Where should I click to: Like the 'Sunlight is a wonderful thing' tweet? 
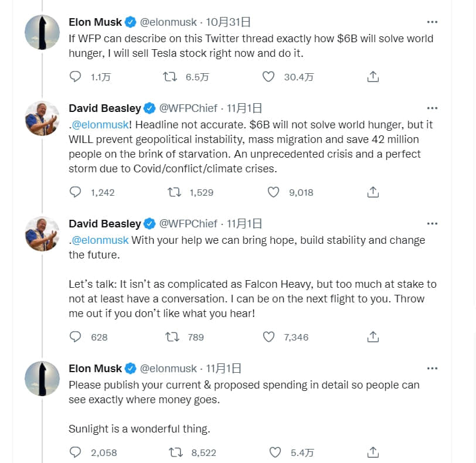[x=275, y=452]
